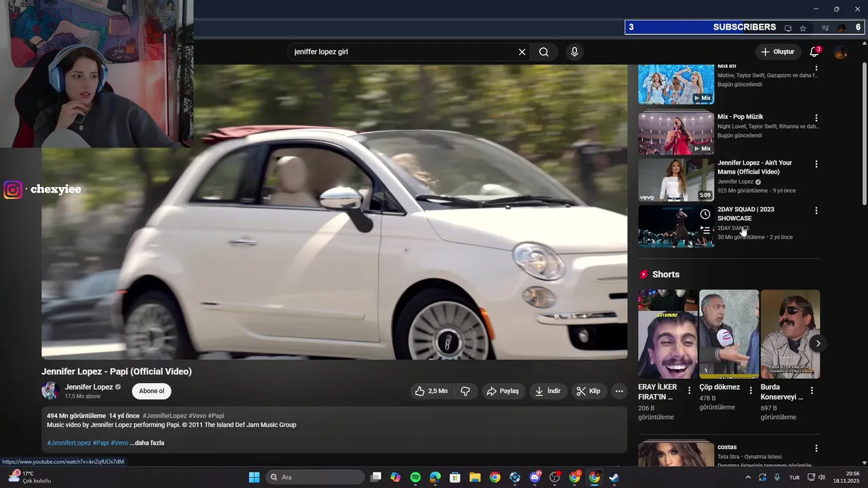
Task: Launch Copilot from taskbar
Action: [x=395, y=477]
